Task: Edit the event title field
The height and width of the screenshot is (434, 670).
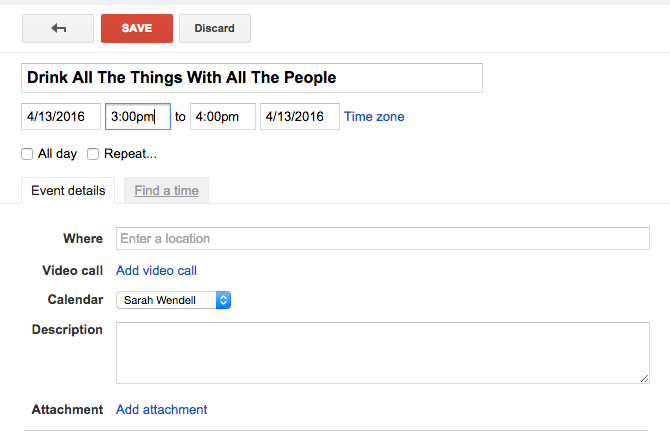Action: [251, 78]
